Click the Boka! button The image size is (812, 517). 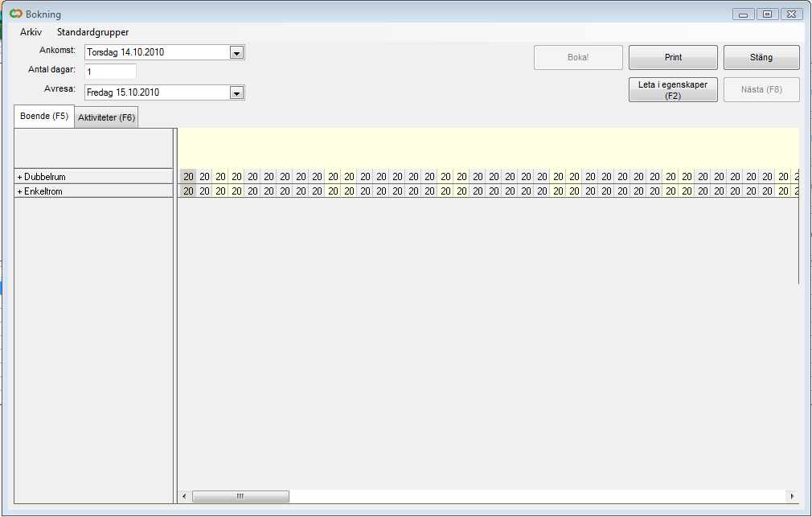[578, 58]
